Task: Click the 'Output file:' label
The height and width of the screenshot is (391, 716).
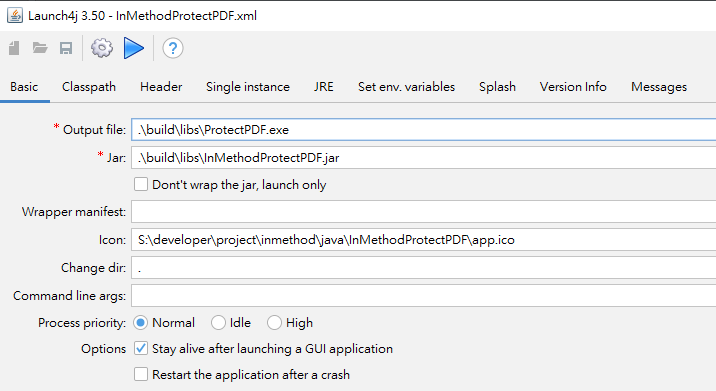Action: click(x=94, y=130)
